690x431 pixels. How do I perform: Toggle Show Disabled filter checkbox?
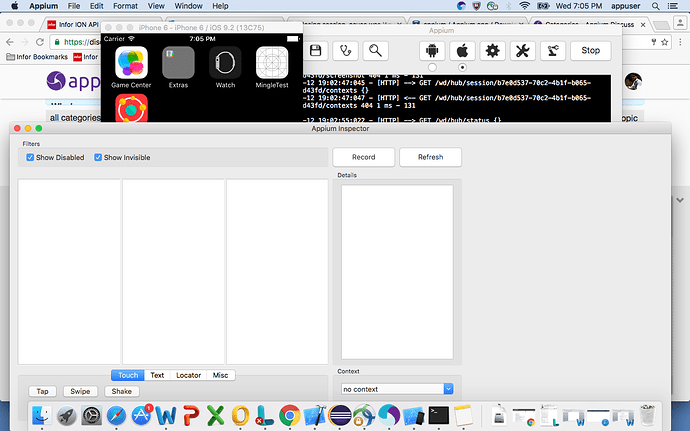click(30, 157)
